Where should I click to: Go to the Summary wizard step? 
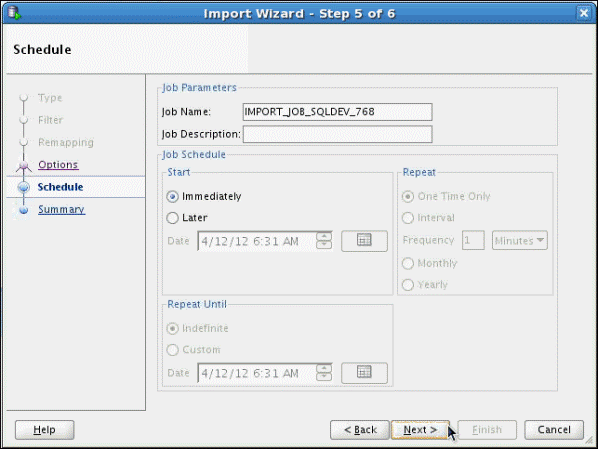(61, 209)
